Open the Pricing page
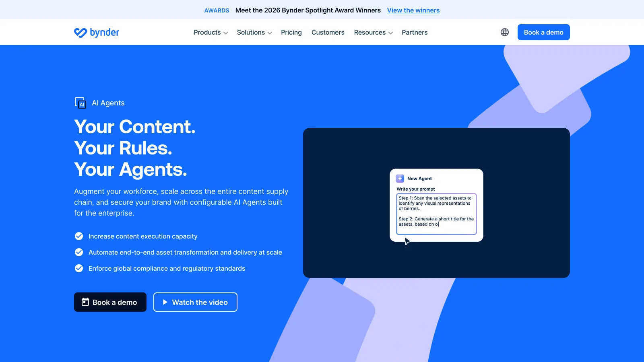Viewport: 644px width, 362px height. [x=291, y=32]
